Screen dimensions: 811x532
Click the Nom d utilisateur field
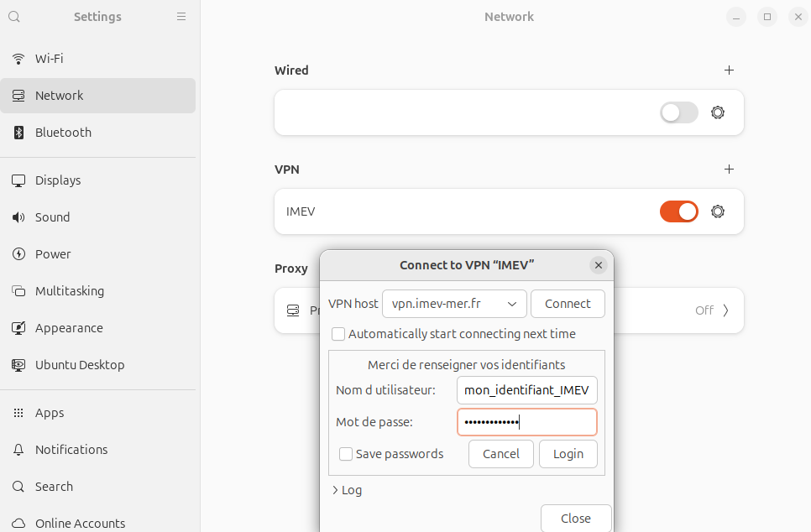click(526, 390)
